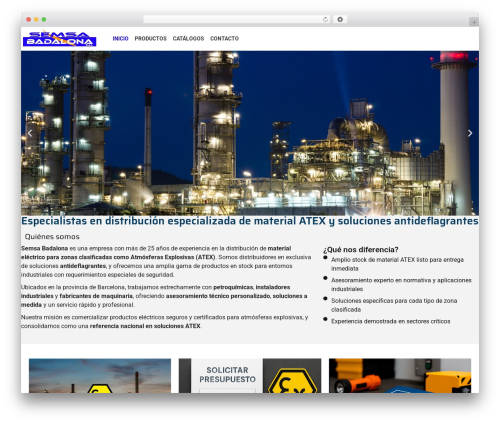Click the refinery hero slider image

tap(250, 133)
